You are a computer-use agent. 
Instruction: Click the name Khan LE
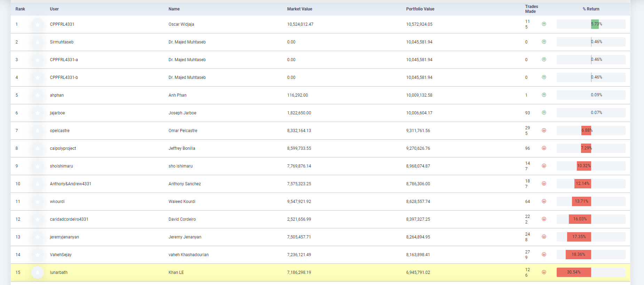[x=176, y=272]
